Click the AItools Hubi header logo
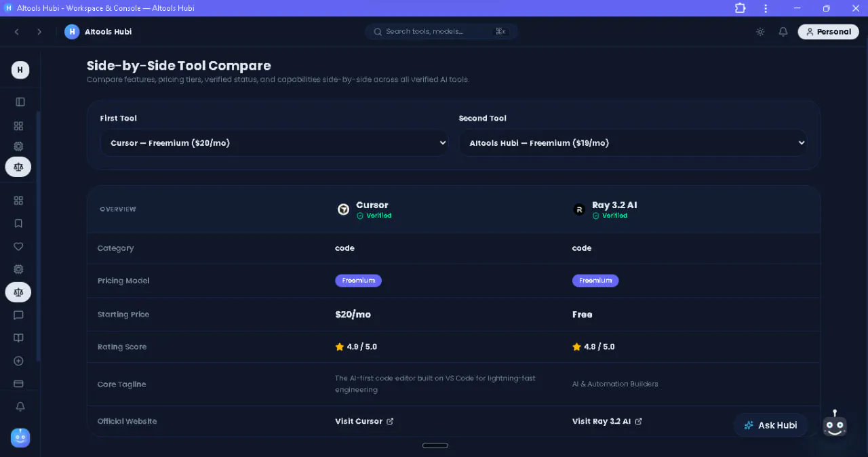This screenshot has height=457, width=868. (x=72, y=32)
